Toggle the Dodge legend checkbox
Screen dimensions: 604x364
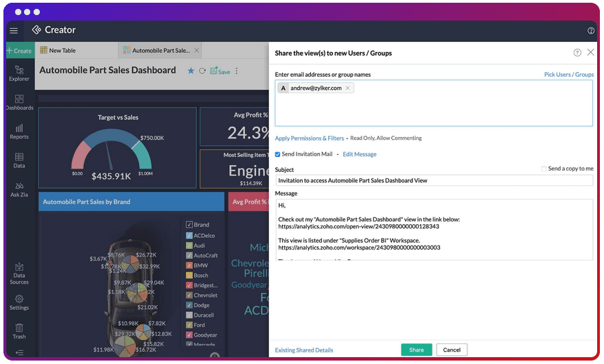(189, 305)
